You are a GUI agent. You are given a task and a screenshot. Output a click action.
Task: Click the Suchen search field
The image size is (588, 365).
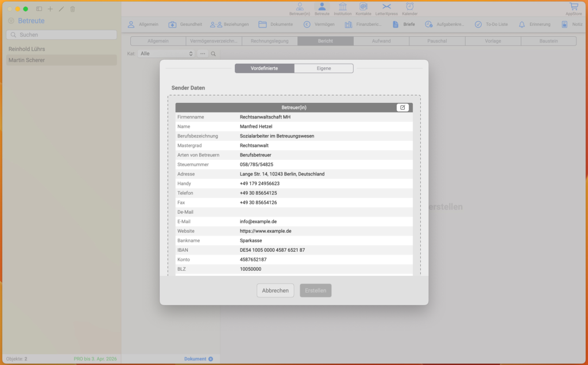tap(62, 35)
